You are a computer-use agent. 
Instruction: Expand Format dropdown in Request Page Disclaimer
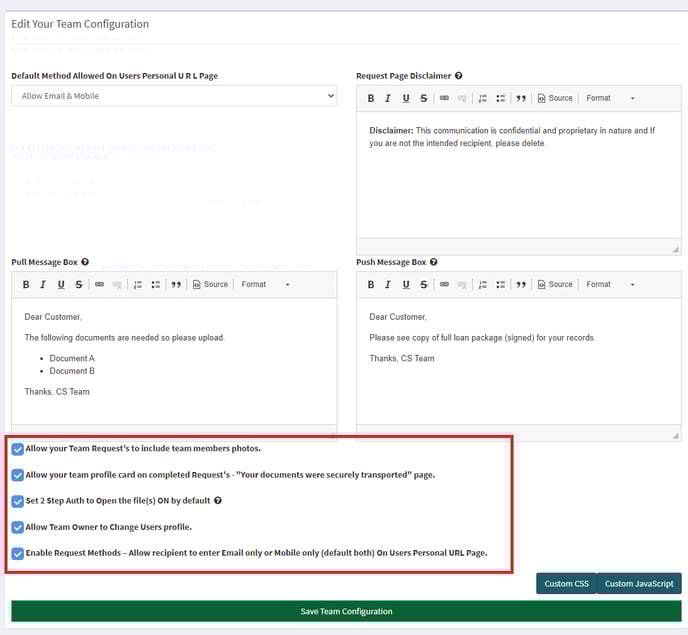[x=611, y=98]
